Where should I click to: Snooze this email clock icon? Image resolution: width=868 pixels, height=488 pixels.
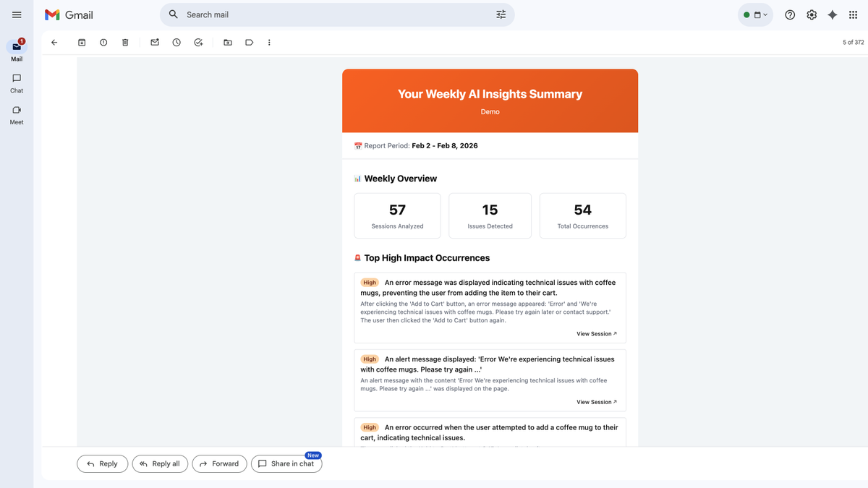click(x=176, y=43)
